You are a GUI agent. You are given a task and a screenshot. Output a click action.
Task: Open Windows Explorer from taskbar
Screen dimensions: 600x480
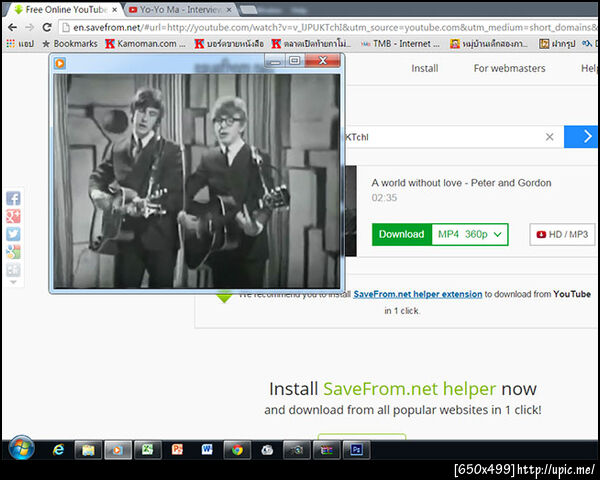88,450
